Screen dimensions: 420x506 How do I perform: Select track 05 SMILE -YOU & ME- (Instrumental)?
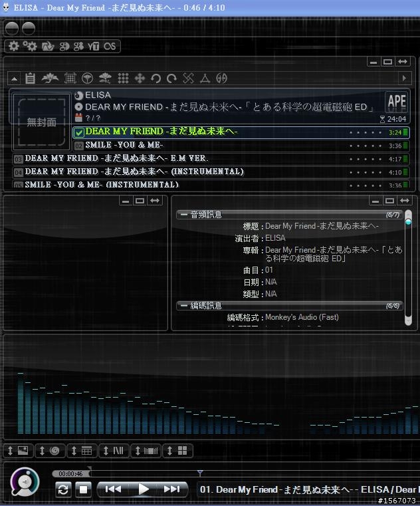pyautogui.click(x=211, y=185)
